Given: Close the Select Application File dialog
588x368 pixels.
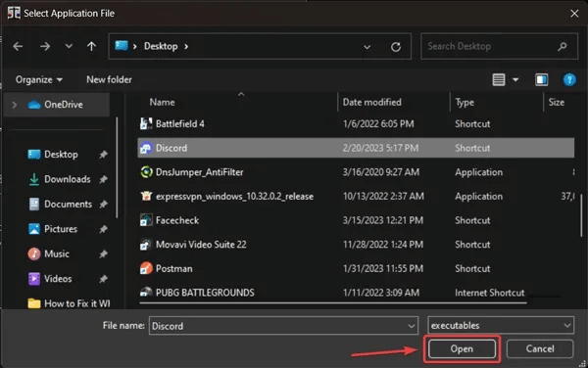Looking at the screenshot, I should 574,14.
